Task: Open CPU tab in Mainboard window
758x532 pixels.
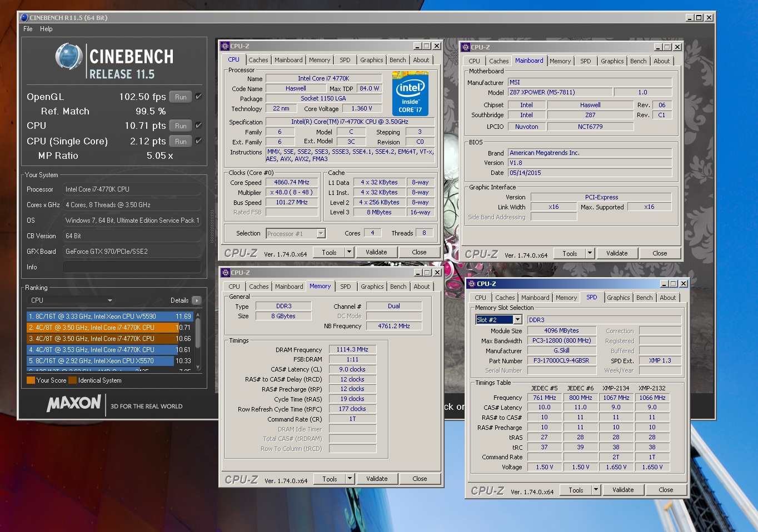Action: [x=474, y=61]
